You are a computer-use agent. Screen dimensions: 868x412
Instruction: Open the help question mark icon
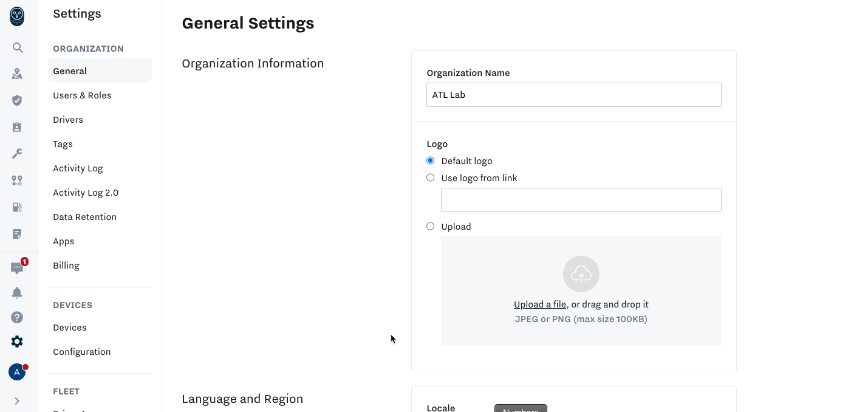click(17, 317)
